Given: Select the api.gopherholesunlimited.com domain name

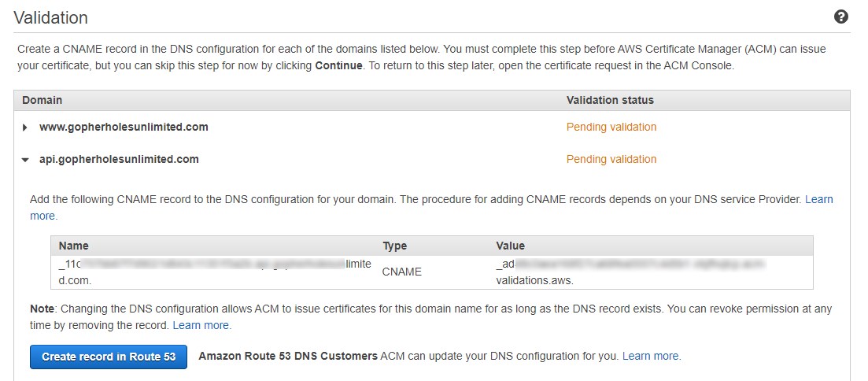Looking at the screenshot, I should [119, 159].
